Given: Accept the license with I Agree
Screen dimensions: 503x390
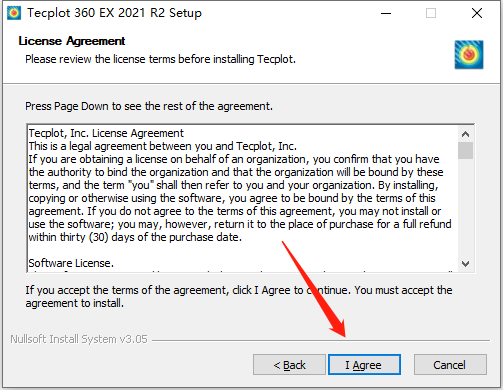Looking at the screenshot, I should (x=364, y=365).
